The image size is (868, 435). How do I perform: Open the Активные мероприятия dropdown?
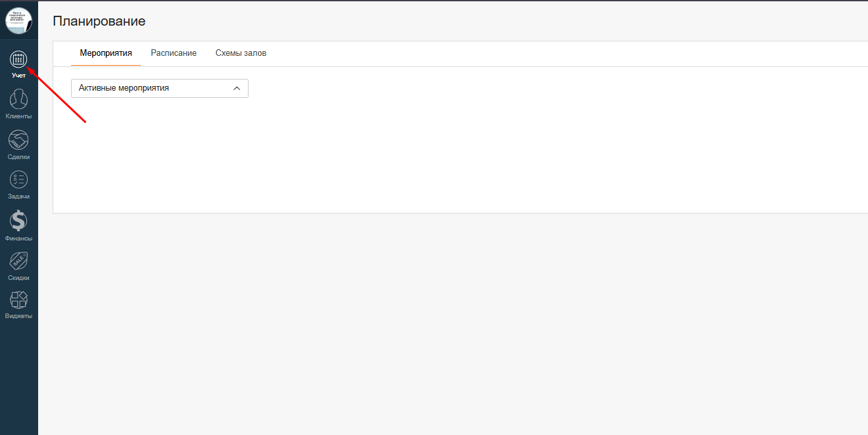click(x=160, y=88)
